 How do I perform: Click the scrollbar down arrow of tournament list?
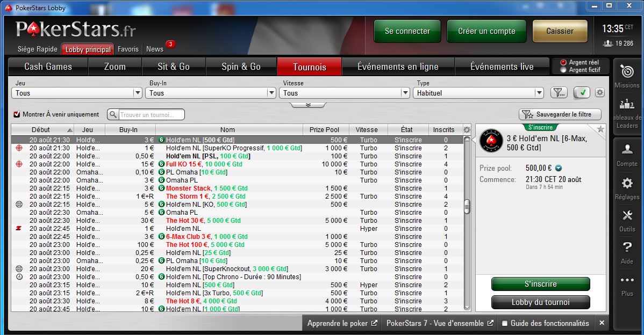467,307
